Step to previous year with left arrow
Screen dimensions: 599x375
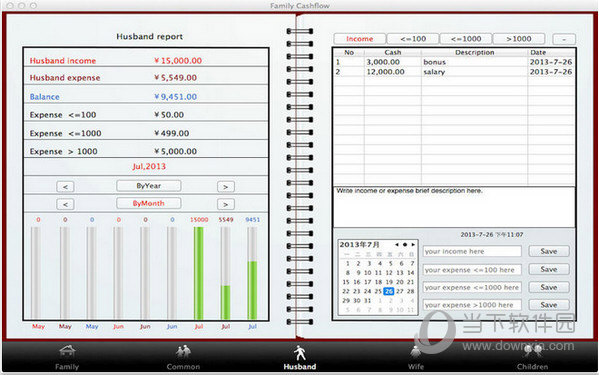pos(65,187)
